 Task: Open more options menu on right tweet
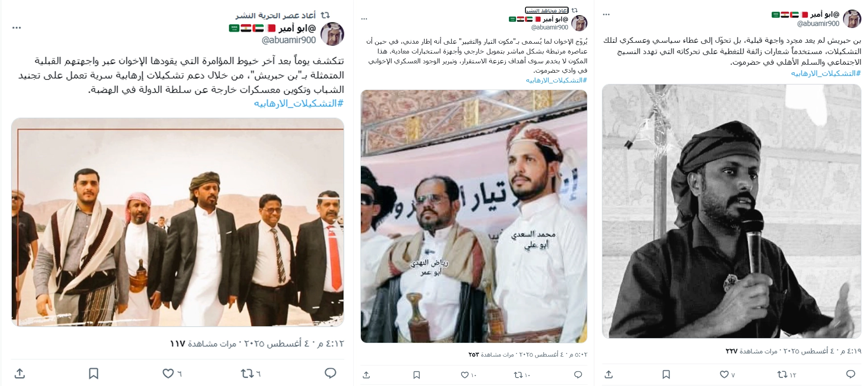(606, 14)
